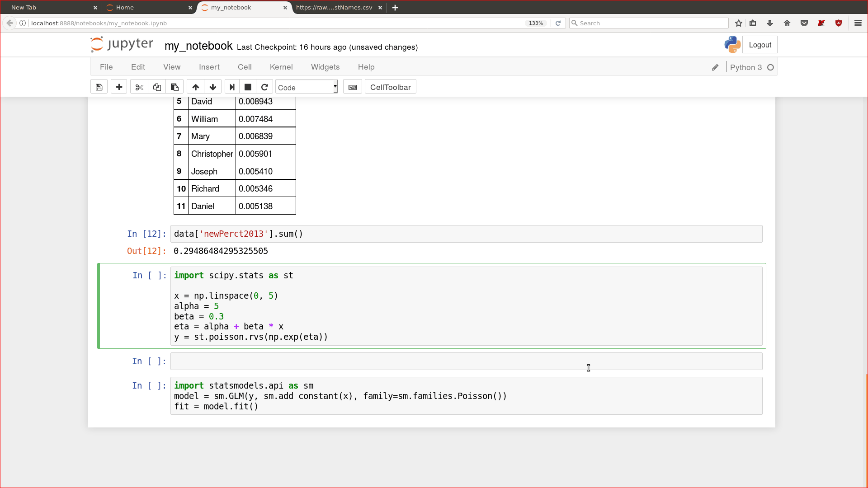Bookmark this page with star icon
The image size is (868, 488).
coord(739,23)
